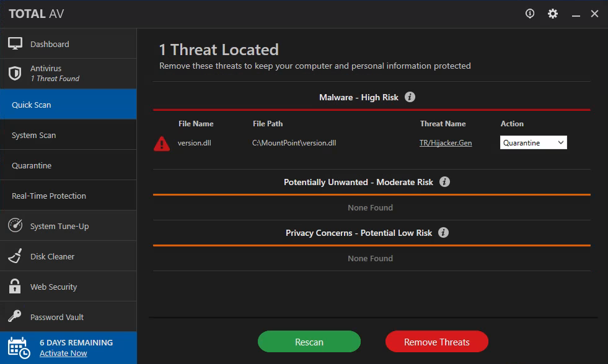Open Real-Time Protection settings
This screenshot has width=608, height=364.
(x=68, y=195)
